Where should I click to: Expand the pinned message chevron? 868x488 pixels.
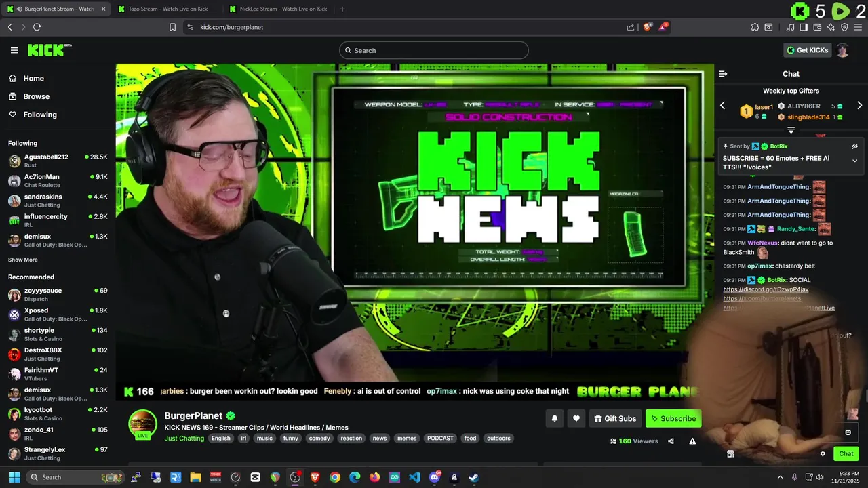(x=854, y=161)
